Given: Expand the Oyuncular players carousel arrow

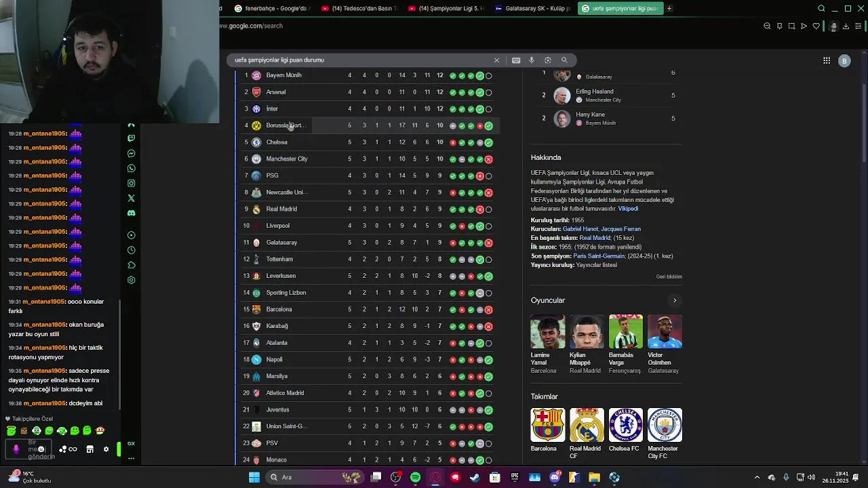Looking at the screenshot, I should pyautogui.click(x=674, y=300).
